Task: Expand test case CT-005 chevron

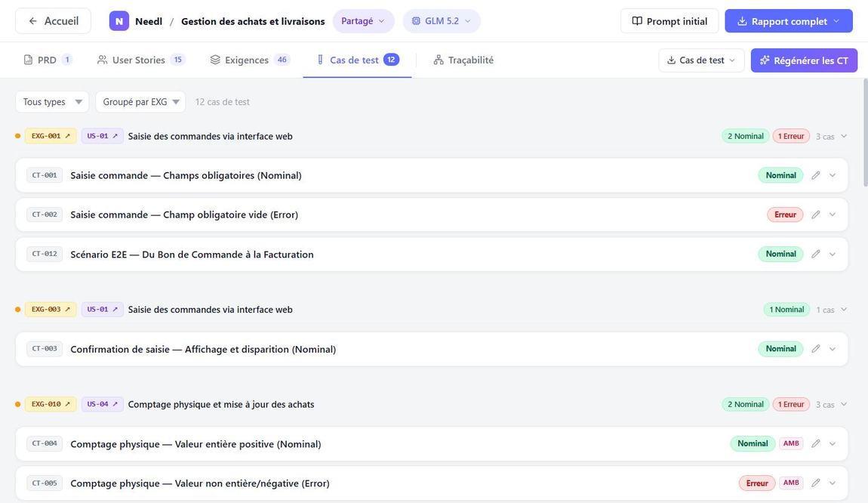Action: (x=833, y=483)
